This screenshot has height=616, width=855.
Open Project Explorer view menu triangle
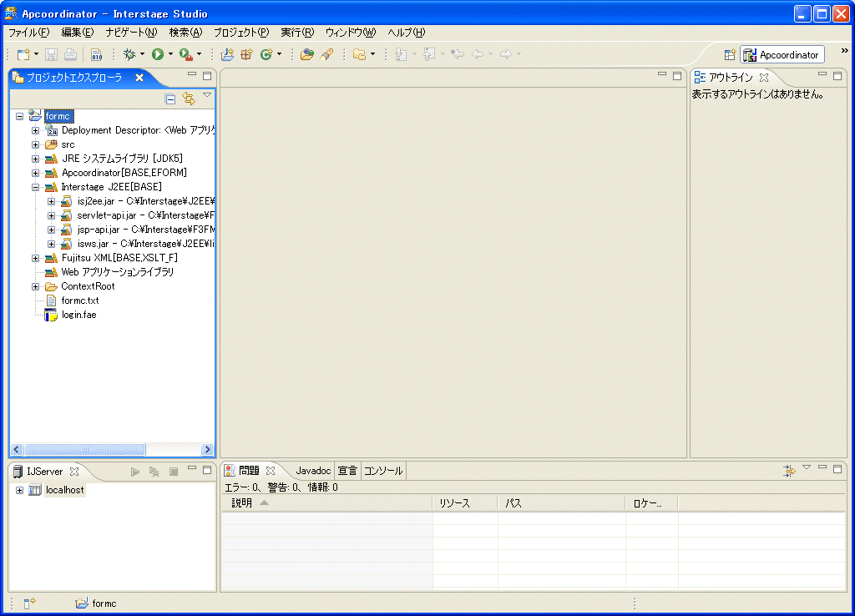coord(207,95)
